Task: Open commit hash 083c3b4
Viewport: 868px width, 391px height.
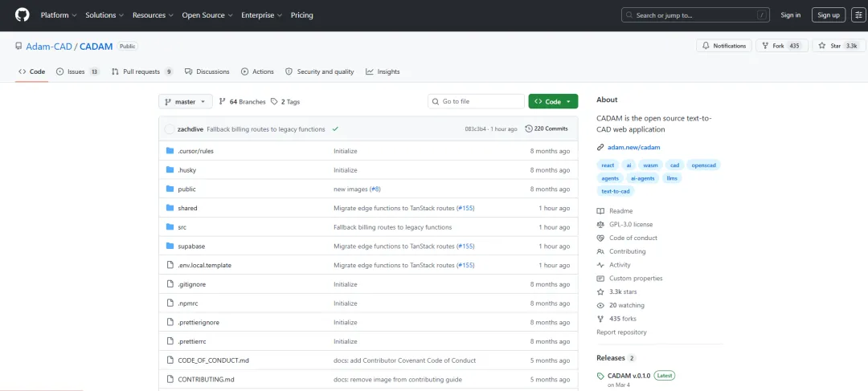Action: [x=476, y=129]
